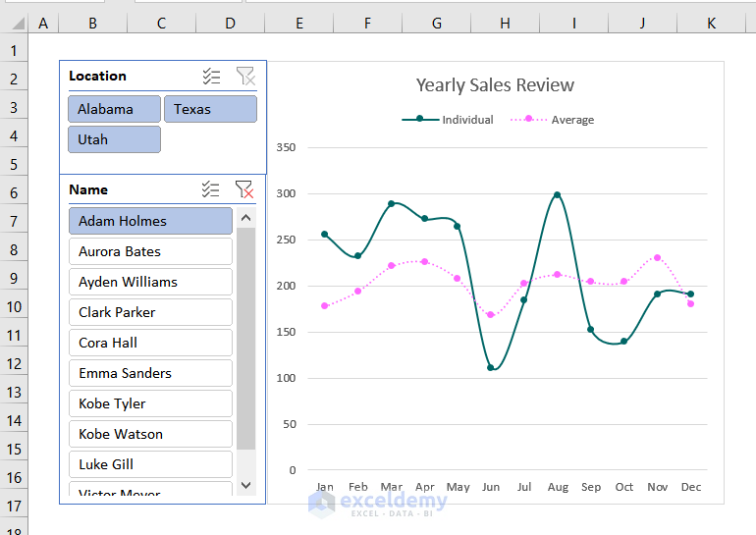Select Aurora Bates in Name slicer

(x=150, y=251)
